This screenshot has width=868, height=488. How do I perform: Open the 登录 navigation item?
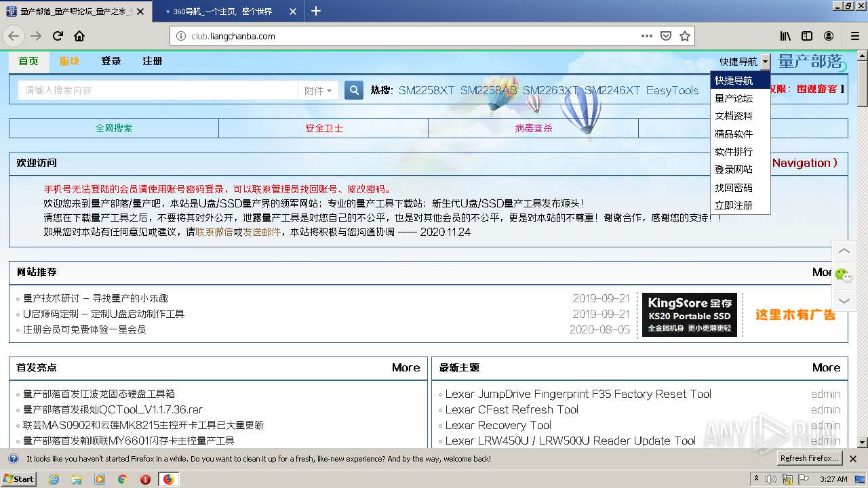coord(111,61)
